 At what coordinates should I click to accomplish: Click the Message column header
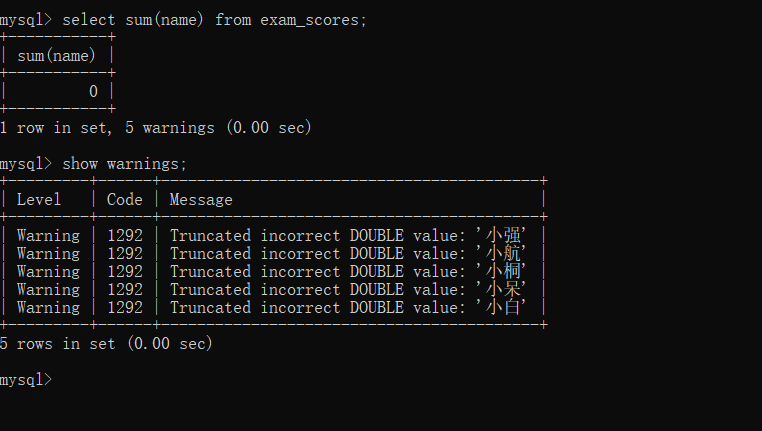click(x=201, y=200)
